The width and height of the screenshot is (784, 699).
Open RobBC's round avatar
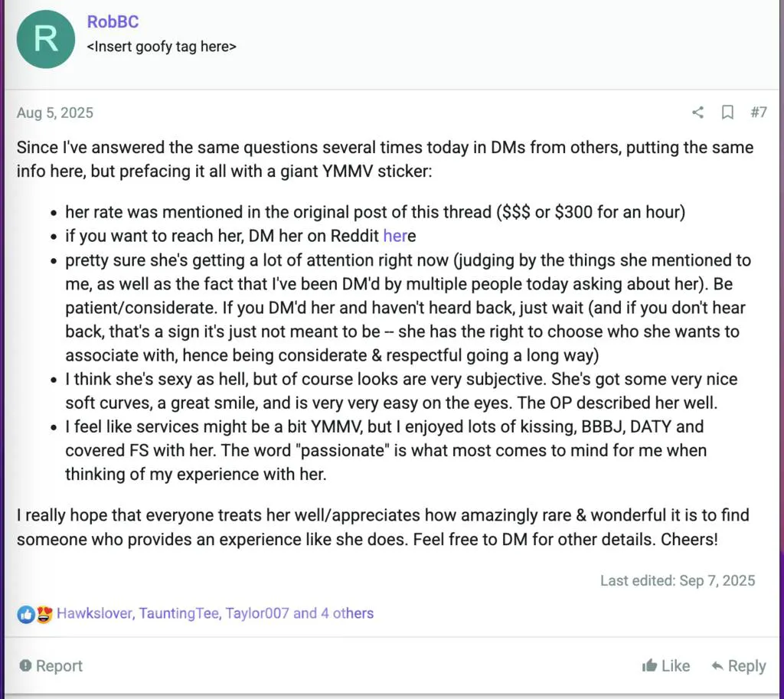coord(46,39)
